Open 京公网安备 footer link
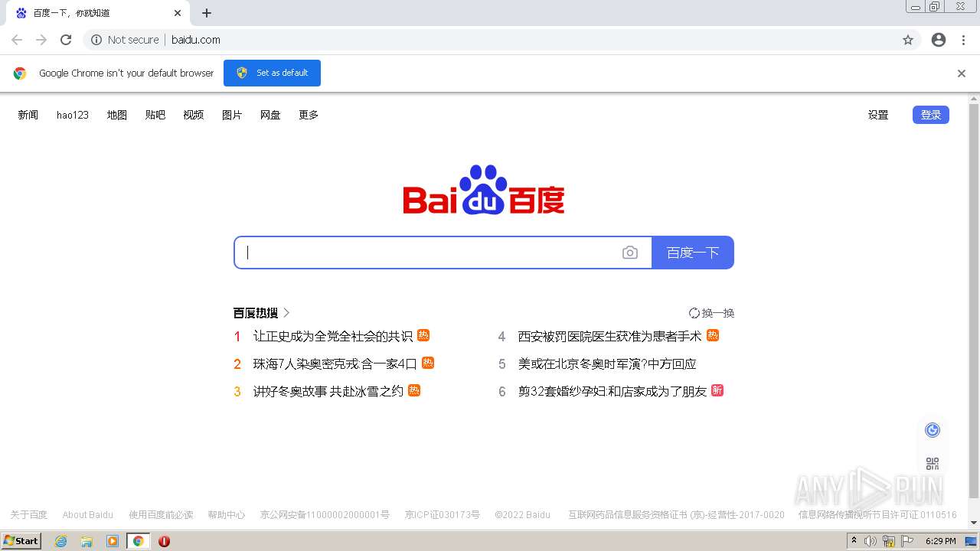This screenshot has width=980, height=551. pos(325,515)
